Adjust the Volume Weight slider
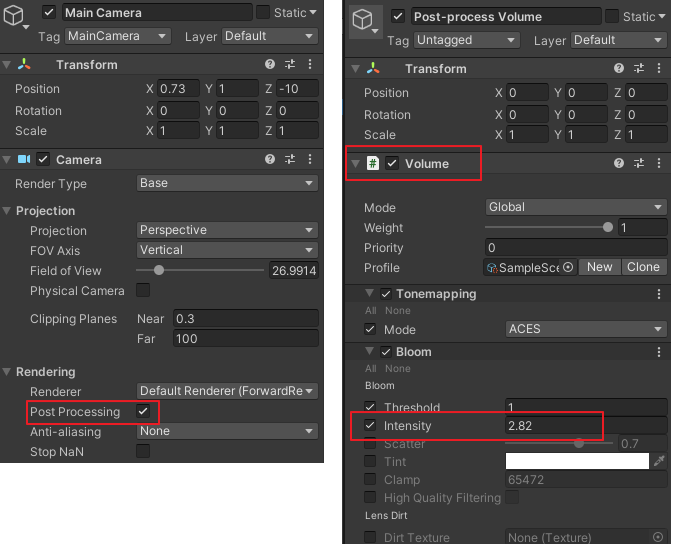The image size is (673, 546). pos(549,227)
